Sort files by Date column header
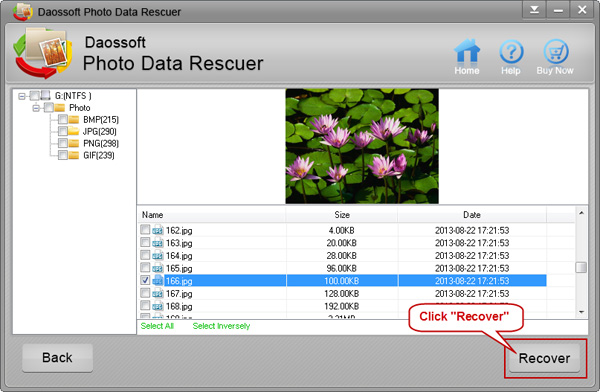Image resolution: width=600 pixels, height=392 pixels. pyautogui.click(x=472, y=215)
